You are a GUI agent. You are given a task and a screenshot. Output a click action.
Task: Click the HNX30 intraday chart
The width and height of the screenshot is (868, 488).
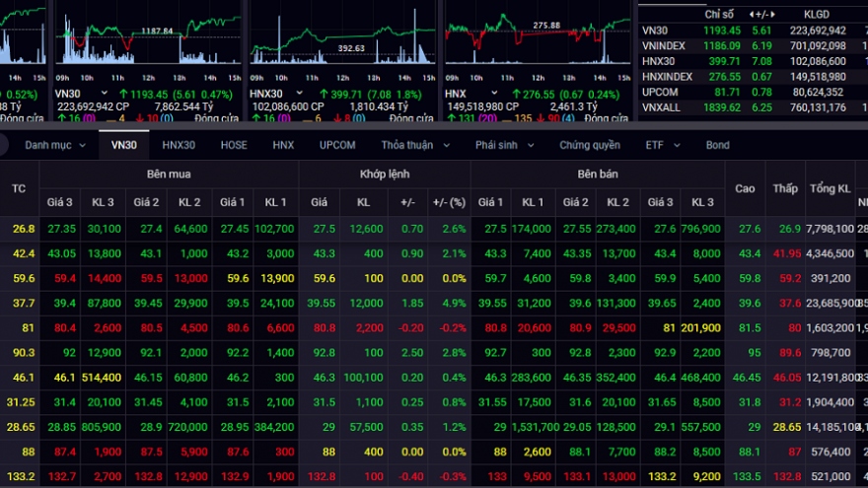342,37
